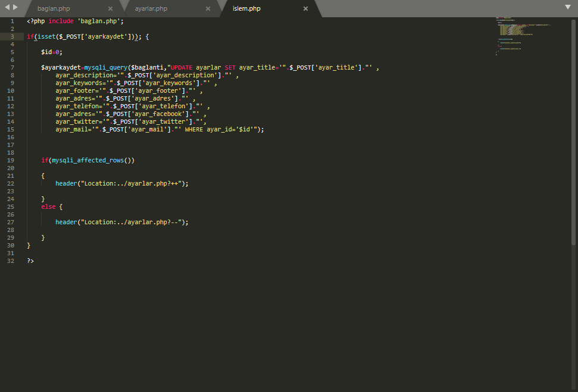Click the right tab scroll arrow
Image resolution: width=578 pixels, height=392 pixels.
point(15,7)
